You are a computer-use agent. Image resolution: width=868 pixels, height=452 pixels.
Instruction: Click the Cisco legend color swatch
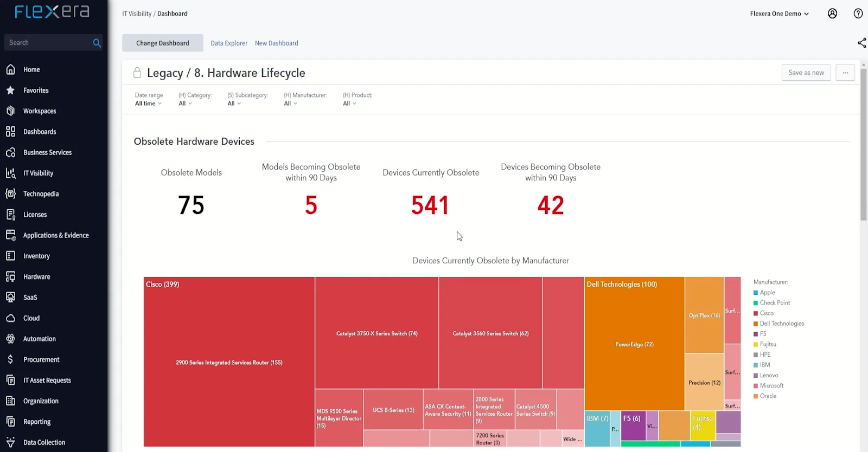pyautogui.click(x=755, y=313)
